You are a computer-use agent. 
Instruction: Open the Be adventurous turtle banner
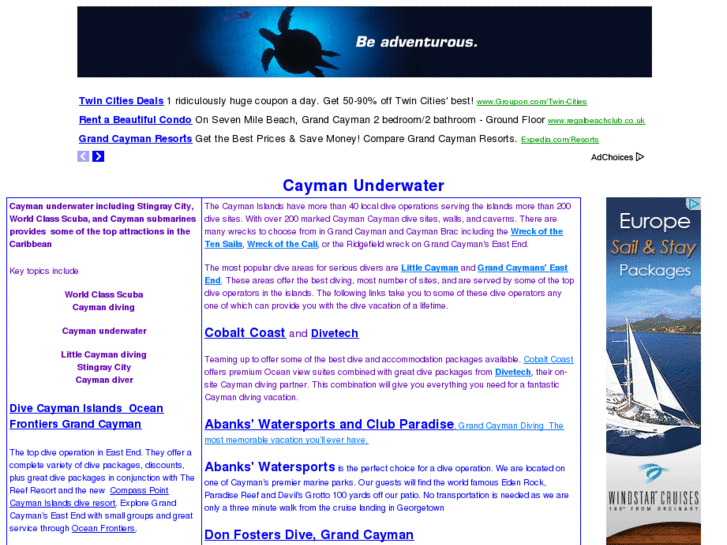pos(364,42)
